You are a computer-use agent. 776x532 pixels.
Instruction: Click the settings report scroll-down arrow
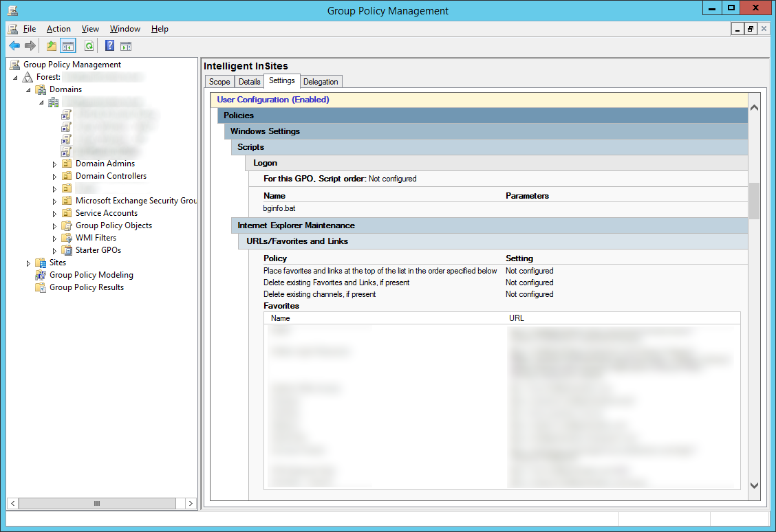(x=754, y=485)
